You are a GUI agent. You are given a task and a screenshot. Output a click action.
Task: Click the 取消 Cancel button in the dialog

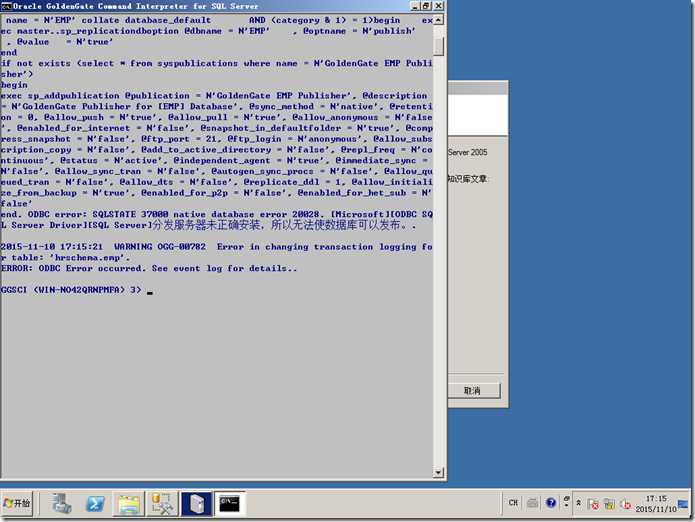pos(472,390)
